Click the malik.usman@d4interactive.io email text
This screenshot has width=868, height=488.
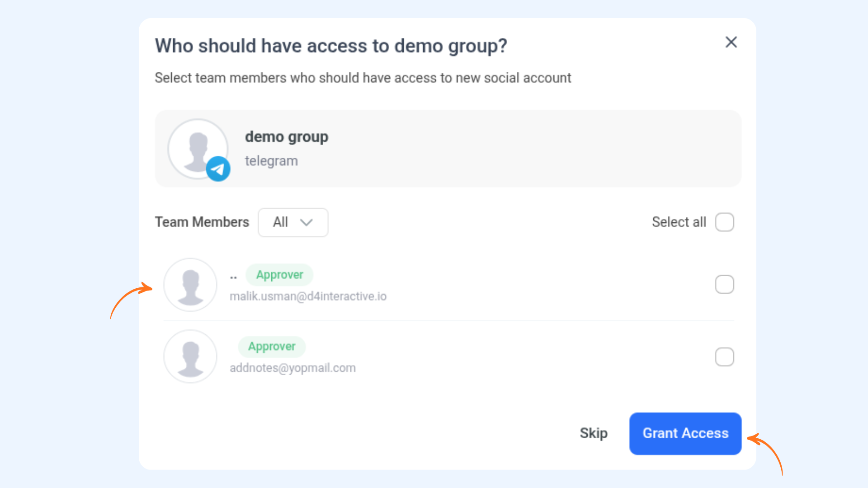click(x=308, y=296)
